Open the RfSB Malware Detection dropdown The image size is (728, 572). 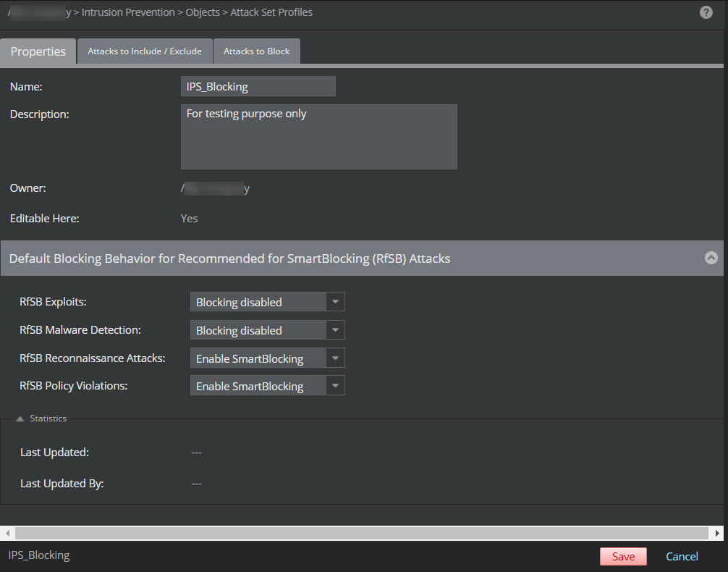tap(268, 330)
